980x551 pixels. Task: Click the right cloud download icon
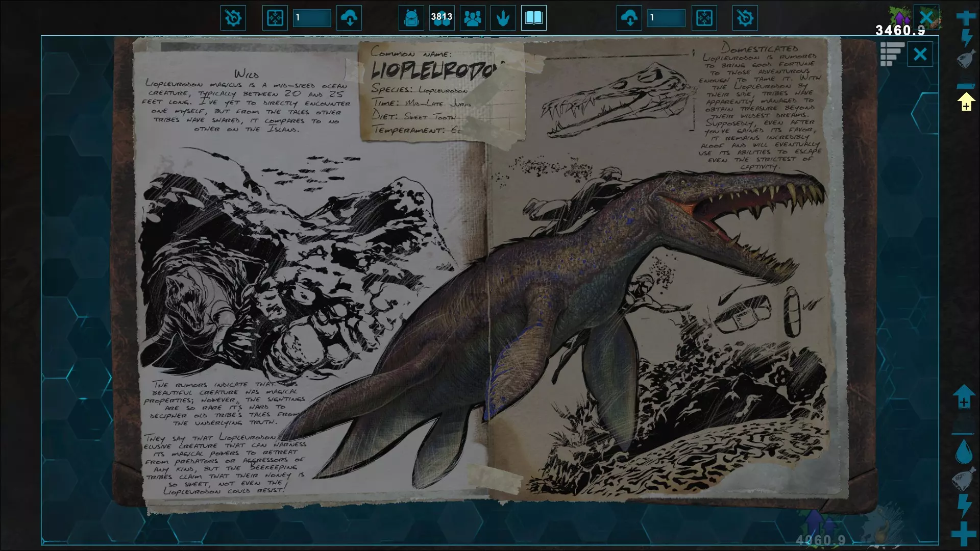pyautogui.click(x=629, y=18)
